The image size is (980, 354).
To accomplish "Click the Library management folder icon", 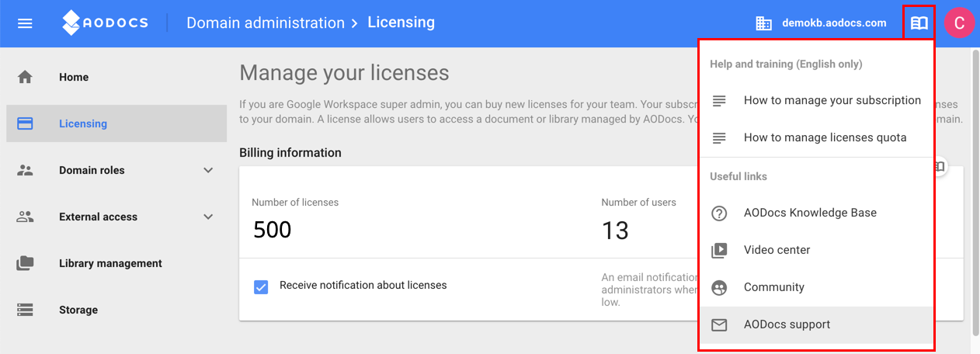I will click(x=25, y=263).
